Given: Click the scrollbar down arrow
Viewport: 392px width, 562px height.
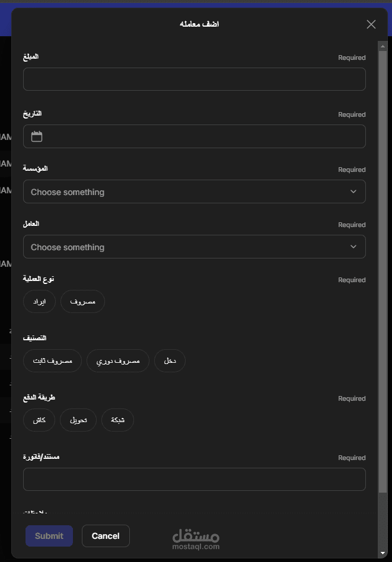Looking at the screenshot, I should pyautogui.click(x=383, y=553).
